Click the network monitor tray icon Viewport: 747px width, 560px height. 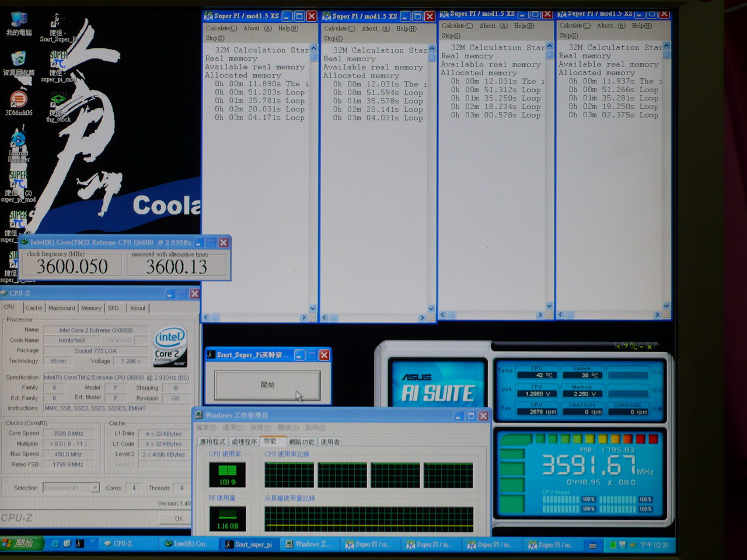[622, 545]
